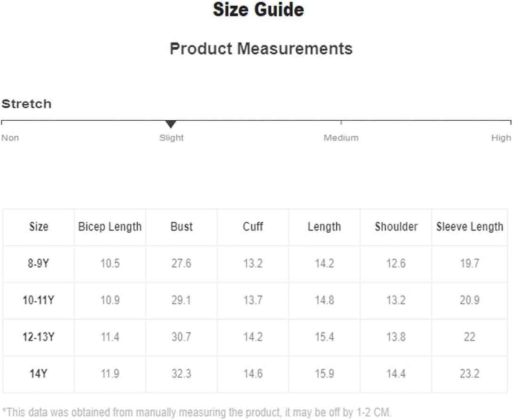The image size is (513, 420).
Task: Select the High stretch label
Action: pos(501,138)
